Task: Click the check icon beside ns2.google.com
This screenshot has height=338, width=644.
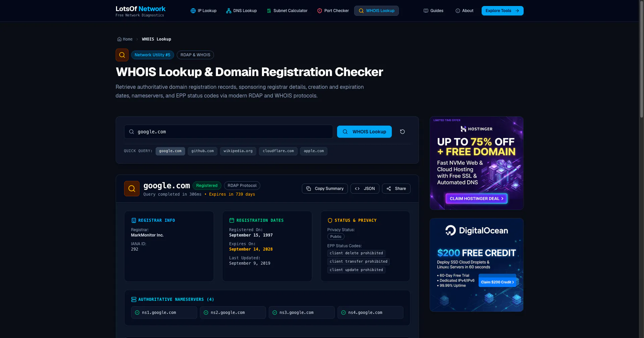Action: coord(206,313)
